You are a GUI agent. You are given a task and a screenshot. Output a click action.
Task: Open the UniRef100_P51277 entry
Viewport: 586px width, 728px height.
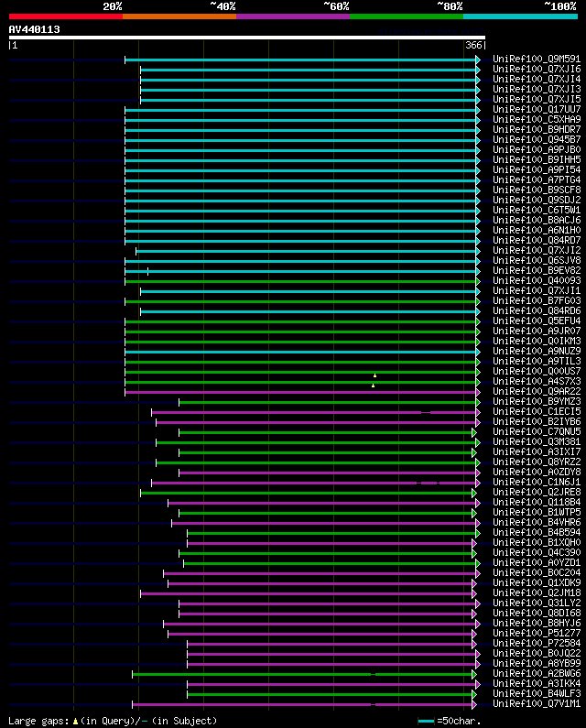537,633
